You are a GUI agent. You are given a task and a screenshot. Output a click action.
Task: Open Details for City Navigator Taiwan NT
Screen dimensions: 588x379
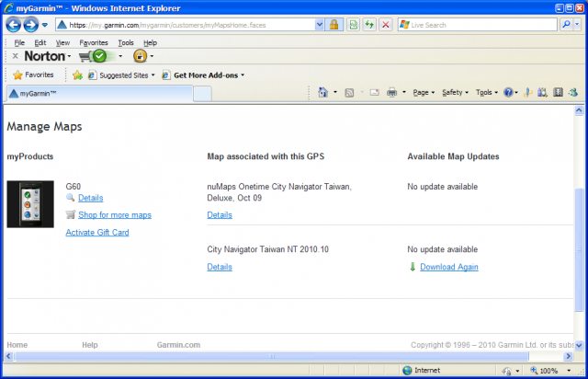click(220, 267)
